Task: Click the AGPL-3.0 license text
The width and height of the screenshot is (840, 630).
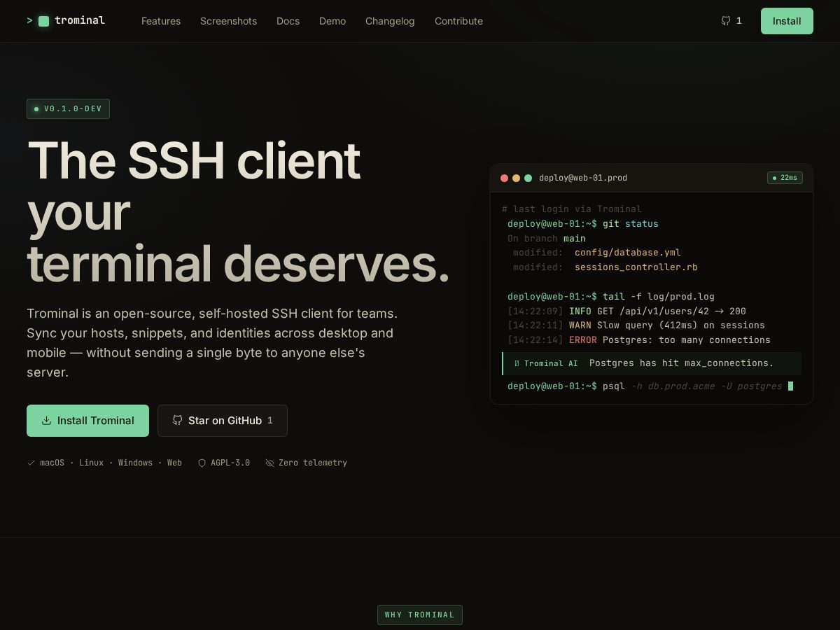Action: point(230,463)
